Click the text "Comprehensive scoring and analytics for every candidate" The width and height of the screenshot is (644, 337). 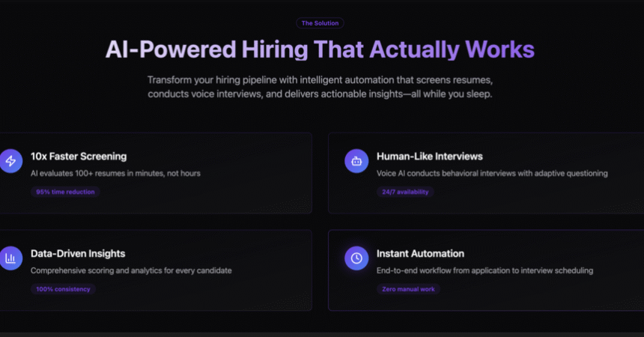(131, 270)
